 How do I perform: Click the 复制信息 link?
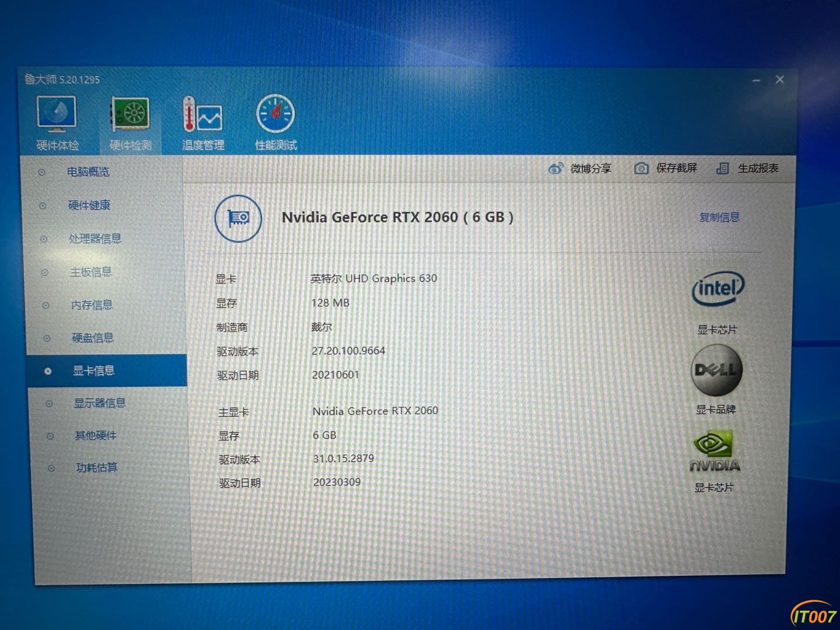(x=719, y=218)
